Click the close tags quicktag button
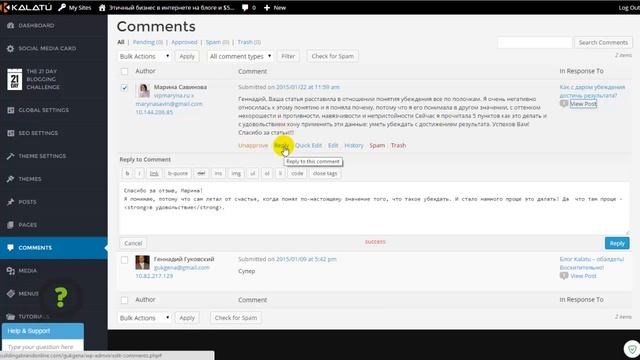The width and height of the screenshot is (640, 360). tap(325, 173)
